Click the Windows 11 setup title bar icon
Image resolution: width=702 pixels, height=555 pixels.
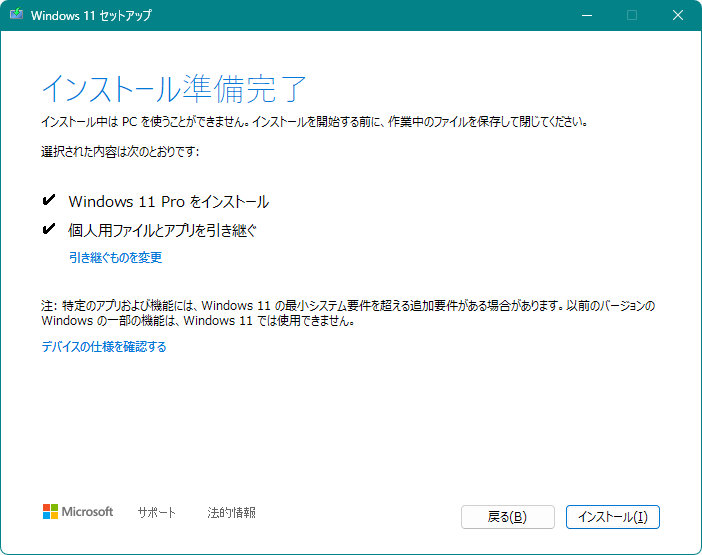coord(17,14)
